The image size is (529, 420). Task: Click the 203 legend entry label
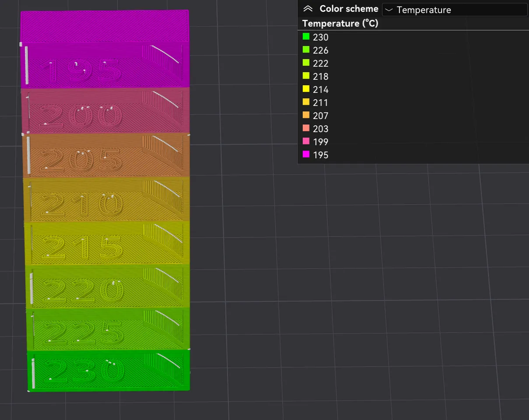[321, 129]
